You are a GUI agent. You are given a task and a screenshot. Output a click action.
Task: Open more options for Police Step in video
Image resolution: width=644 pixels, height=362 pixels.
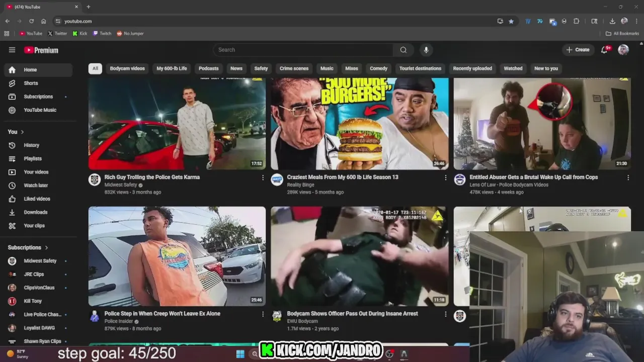263,314
